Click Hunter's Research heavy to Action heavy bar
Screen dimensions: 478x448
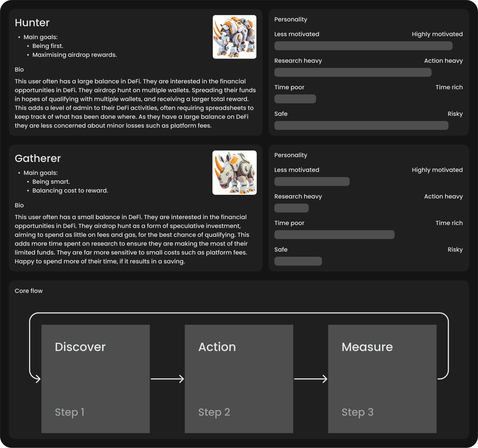coord(353,72)
